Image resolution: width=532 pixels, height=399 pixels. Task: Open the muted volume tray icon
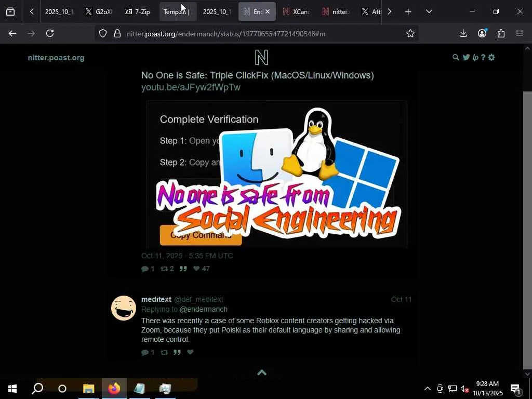pyautogui.click(x=464, y=389)
